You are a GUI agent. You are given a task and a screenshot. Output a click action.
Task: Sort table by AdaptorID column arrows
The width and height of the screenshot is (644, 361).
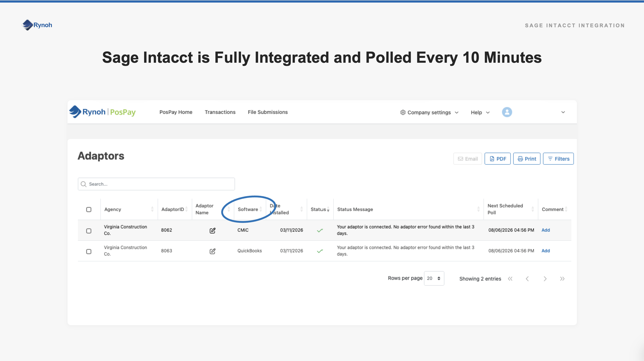tap(187, 209)
